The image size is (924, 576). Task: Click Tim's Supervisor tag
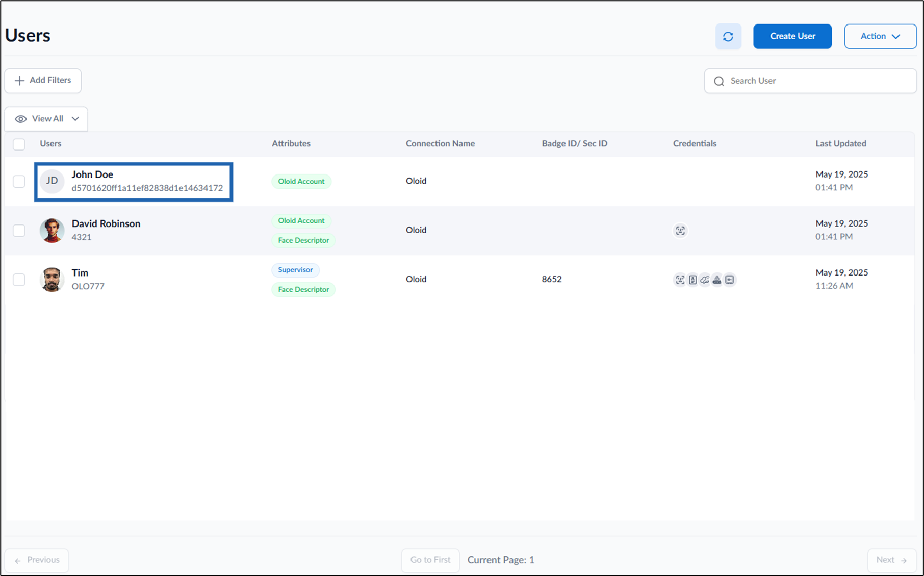tap(295, 270)
